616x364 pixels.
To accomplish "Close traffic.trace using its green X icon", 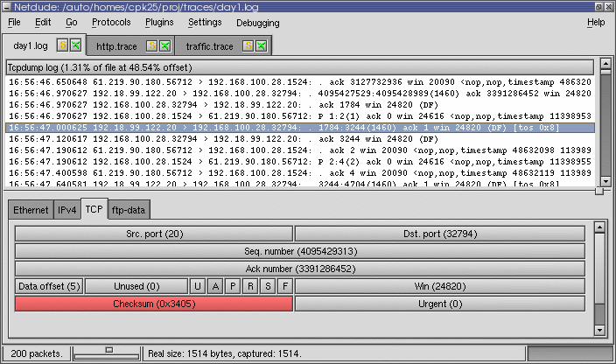I will 262,46.
